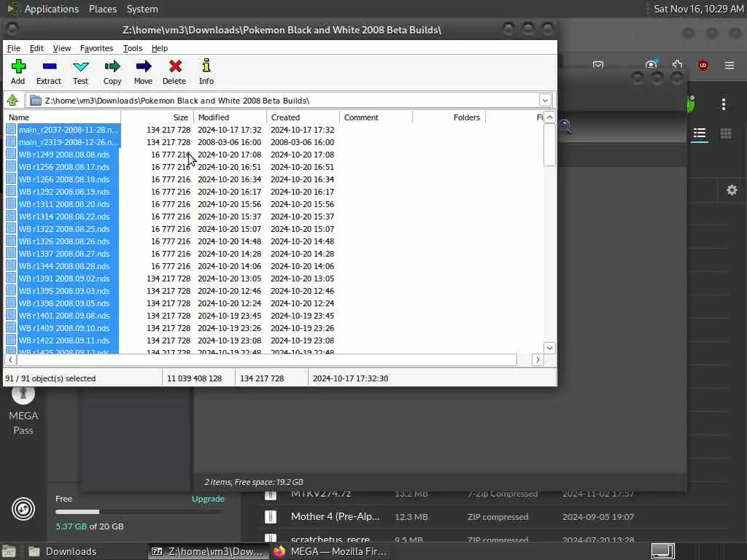Open the Places menu in top panel
747x560 pixels.
pos(102,9)
